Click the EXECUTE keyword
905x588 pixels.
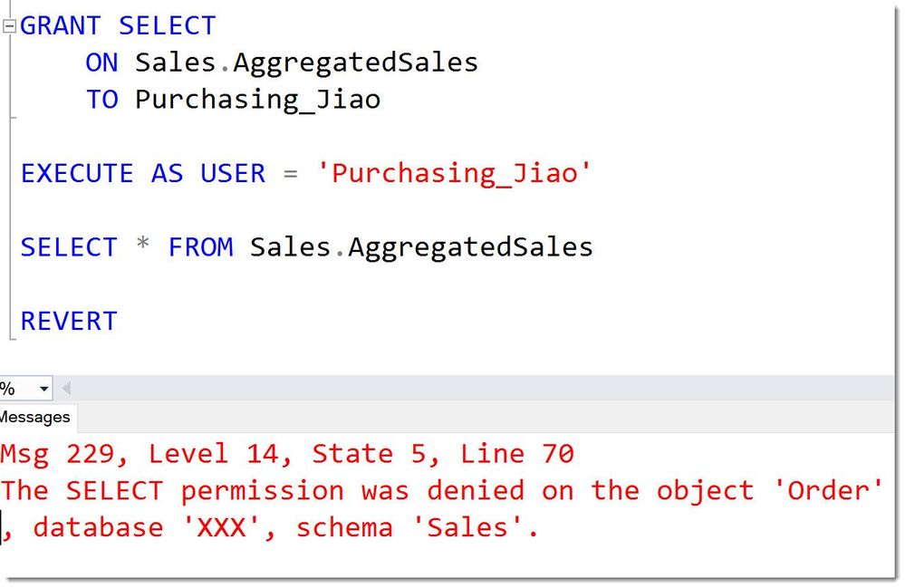click(77, 173)
